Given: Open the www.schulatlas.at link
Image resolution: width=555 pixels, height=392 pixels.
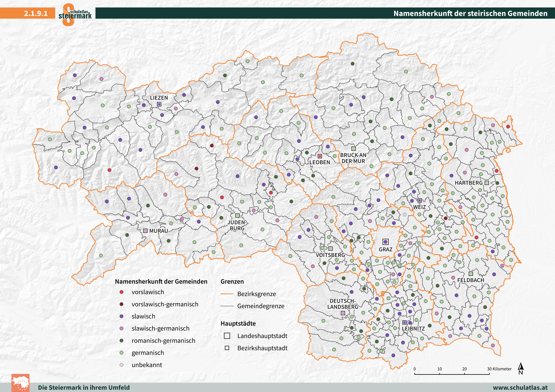Looking at the screenshot, I should tap(520, 387).
